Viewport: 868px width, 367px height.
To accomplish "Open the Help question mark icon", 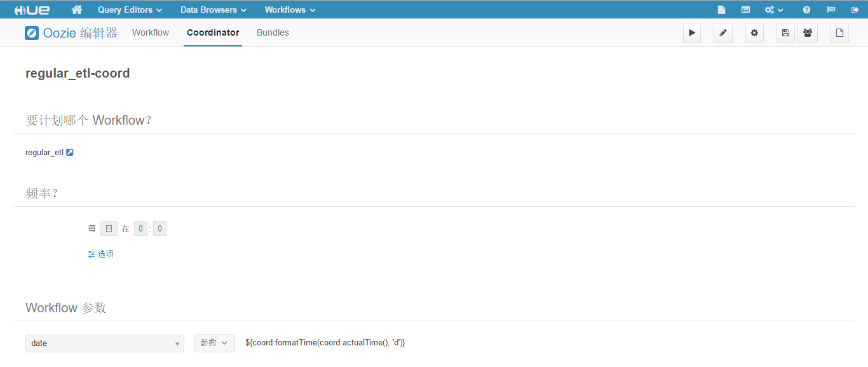I will click(806, 10).
